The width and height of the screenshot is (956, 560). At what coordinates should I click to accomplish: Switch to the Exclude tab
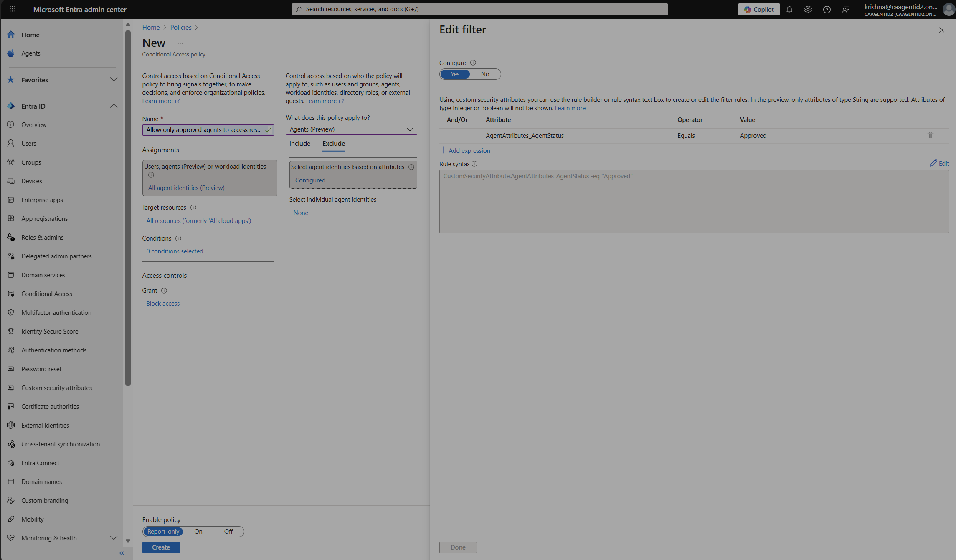click(x=333, y=144)
